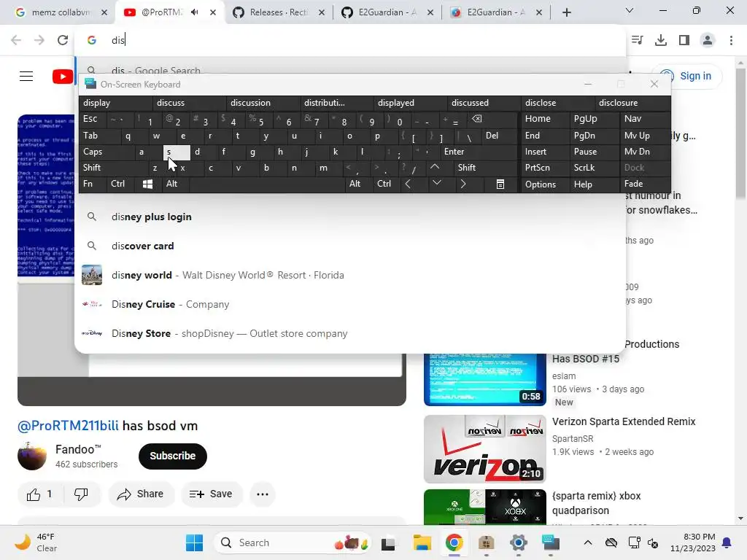Click backspace key on On-Screen Keyboard
Image resolution: width=747 pixels, height=560 pixels.
click(x=477, y=119)
